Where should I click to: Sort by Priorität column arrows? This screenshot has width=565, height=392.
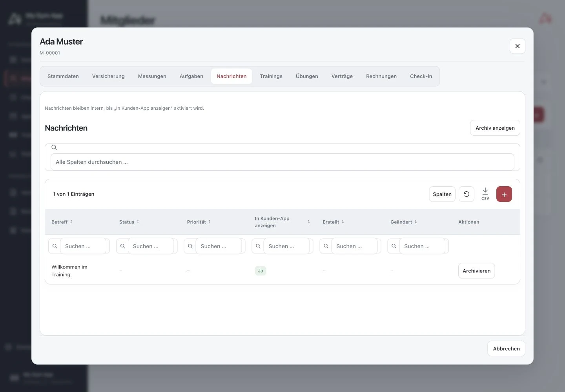pyautogui.click(x=210, y=222)
